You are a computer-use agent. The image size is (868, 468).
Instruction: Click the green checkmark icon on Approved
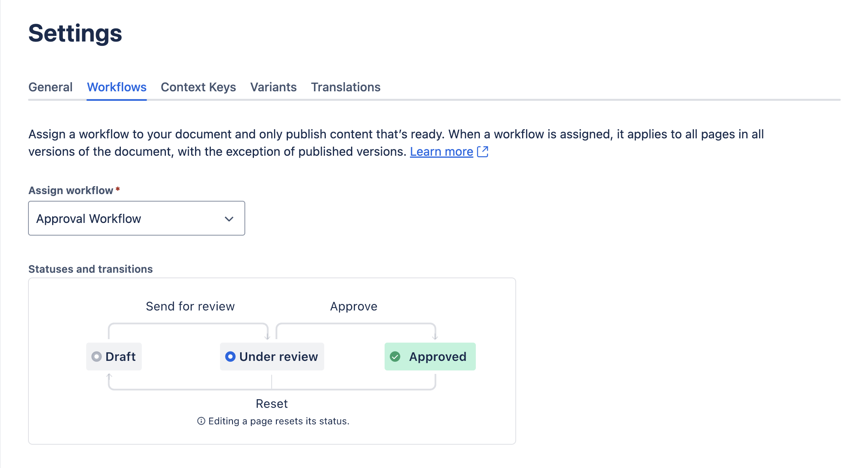point(396,356)
